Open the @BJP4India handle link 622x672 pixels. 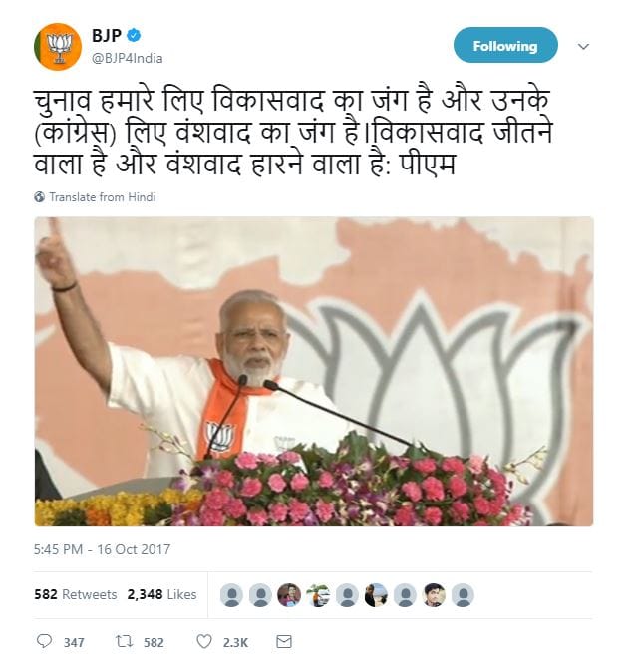tap(128, 58)
